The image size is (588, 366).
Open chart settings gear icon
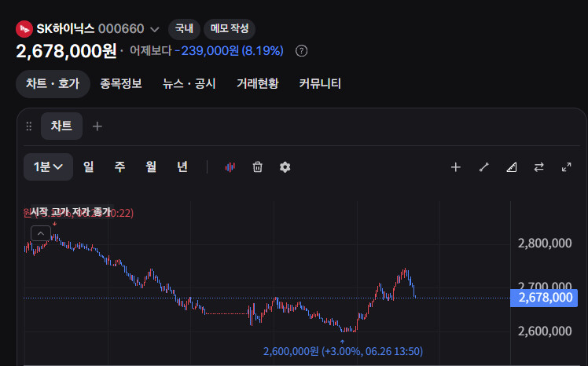(285, 167)
